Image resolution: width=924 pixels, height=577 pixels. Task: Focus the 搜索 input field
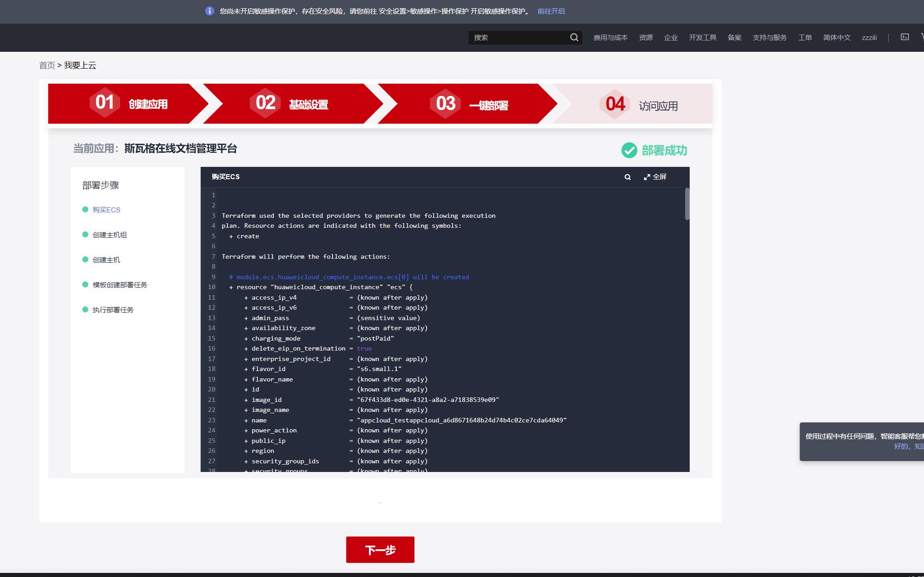(519, 37)
